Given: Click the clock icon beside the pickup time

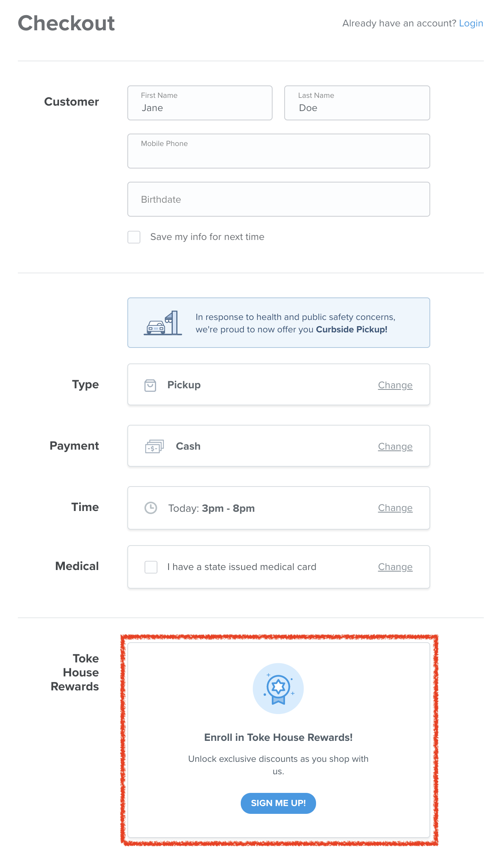Looking at the screenshot, I should point(151,507).
